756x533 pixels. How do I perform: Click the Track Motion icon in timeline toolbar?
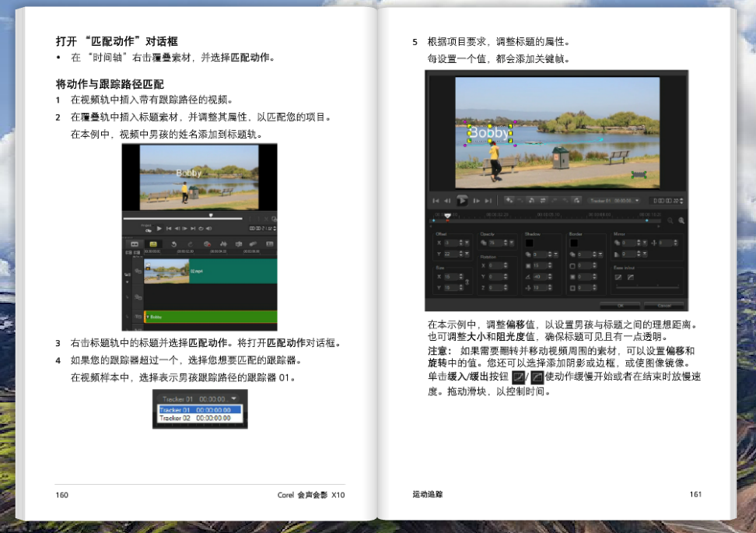(253, 244)
